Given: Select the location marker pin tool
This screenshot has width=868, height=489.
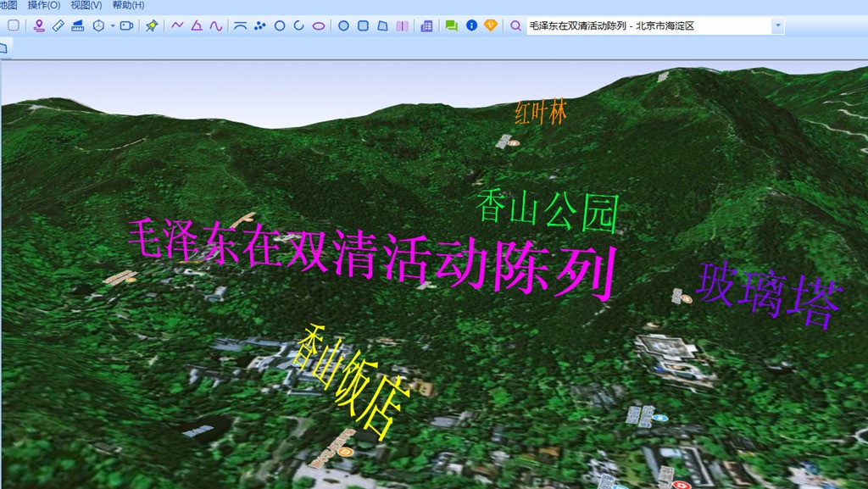Looking at the screenshot, I should coord(39,25).
